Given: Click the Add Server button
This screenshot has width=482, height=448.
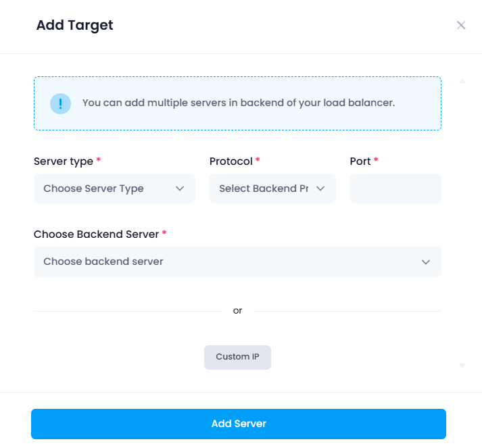Looking at the screenshot, I should 239,424.
